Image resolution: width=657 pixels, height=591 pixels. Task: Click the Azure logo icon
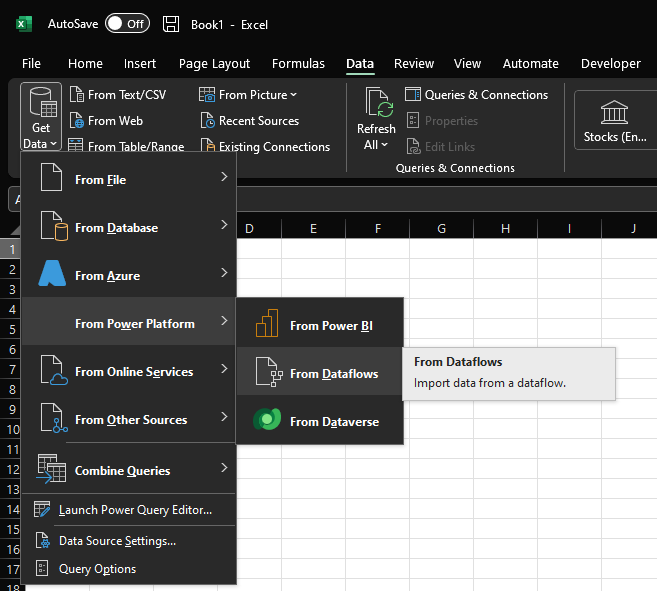tap(52, 273)
